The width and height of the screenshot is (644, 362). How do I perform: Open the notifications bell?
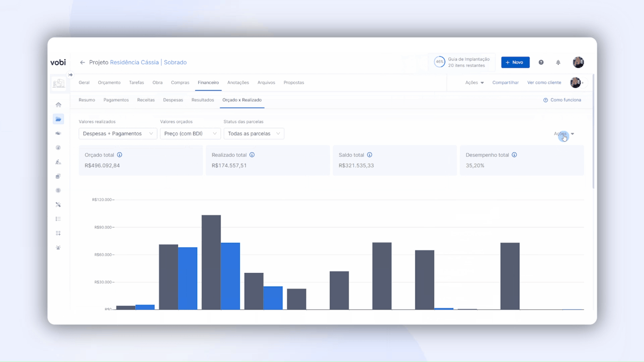[558, 62]
